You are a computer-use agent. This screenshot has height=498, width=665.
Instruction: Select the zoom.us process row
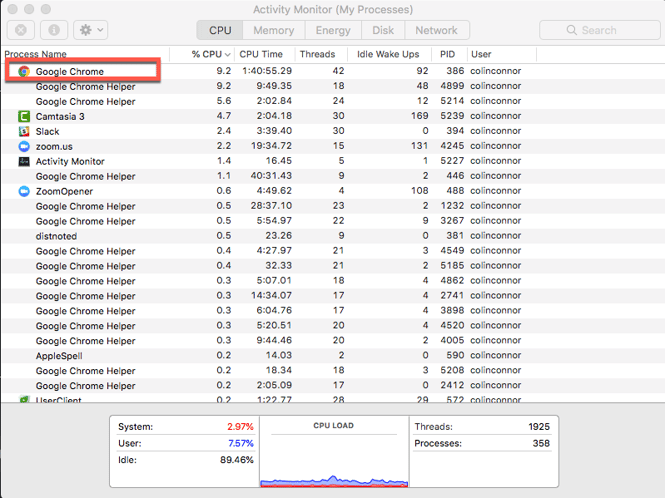pos(332,146)
